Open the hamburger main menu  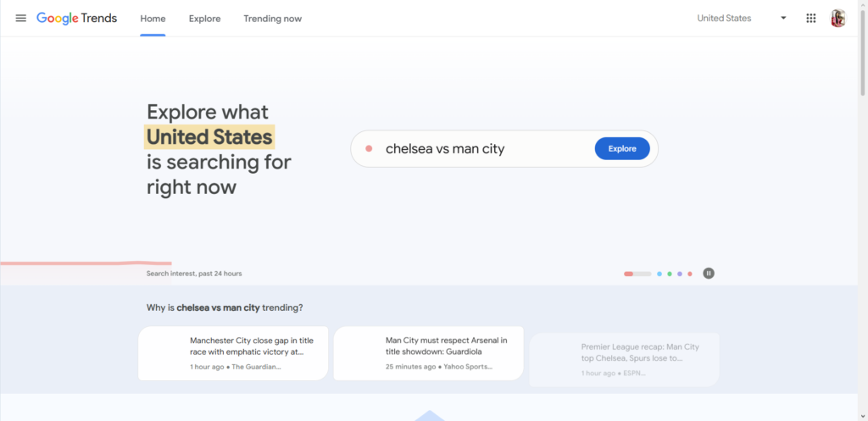21,18
